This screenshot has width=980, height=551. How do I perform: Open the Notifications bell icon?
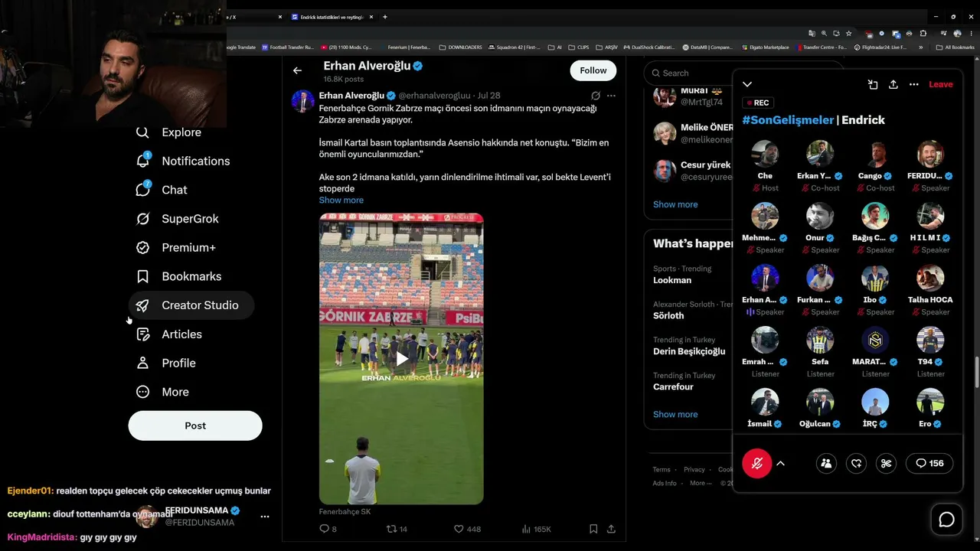[x=142, y=161]
